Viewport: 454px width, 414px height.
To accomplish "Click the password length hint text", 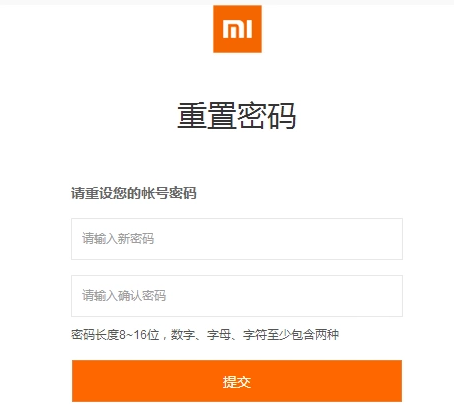I will pyautogui.click(x=205, y=335).
